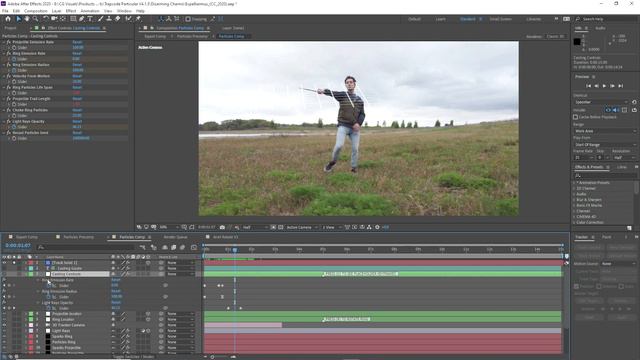Viewport: 640px width, 360px height.
Task: Expand the Color Correction effects category
Action: pyautogui.click(x=574, y=222)
